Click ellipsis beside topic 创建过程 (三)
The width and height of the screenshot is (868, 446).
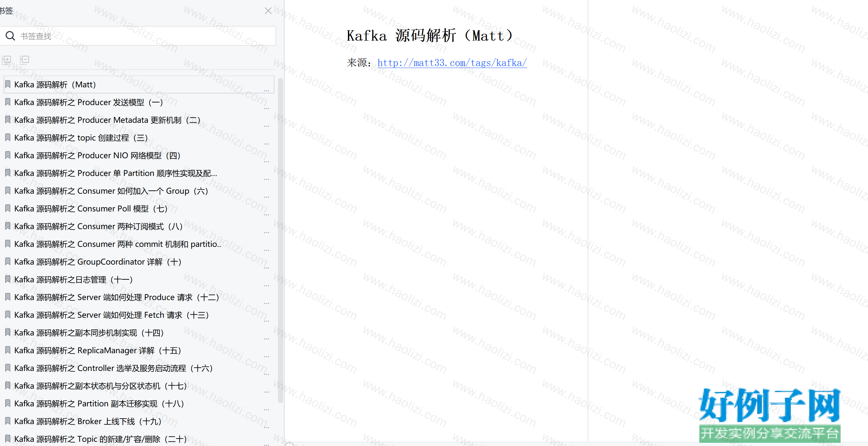[x=267, y=144]
